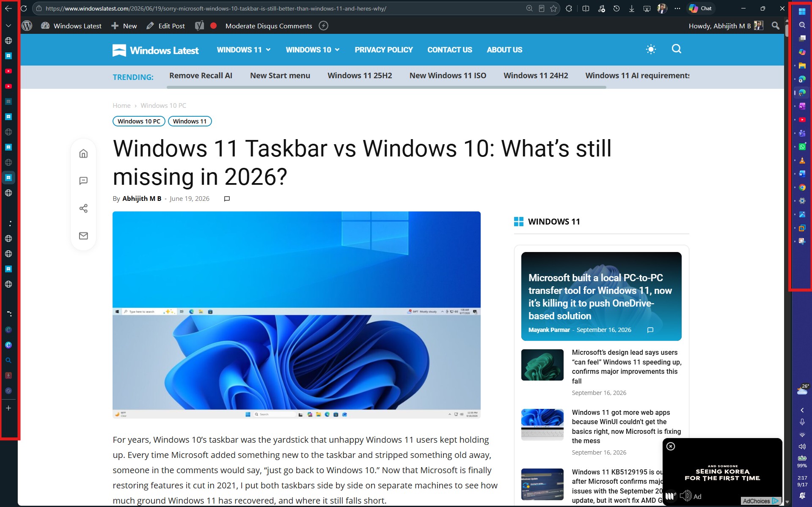The image size is (812, 507).
Task: Unmute the floating video ad speaker
Action: pyautogui.click(x=685, y=496)
